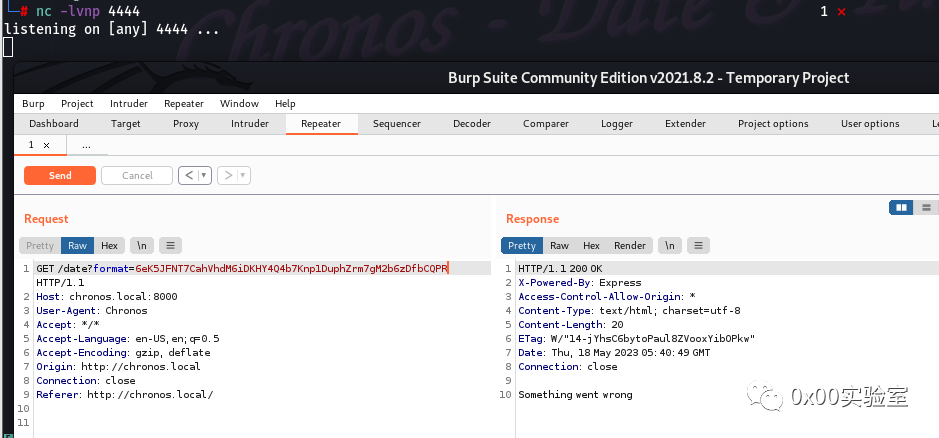Viewport: 939px width, 438px height.
Task: Open the User options tab
Action: click(x=870, y=123)
